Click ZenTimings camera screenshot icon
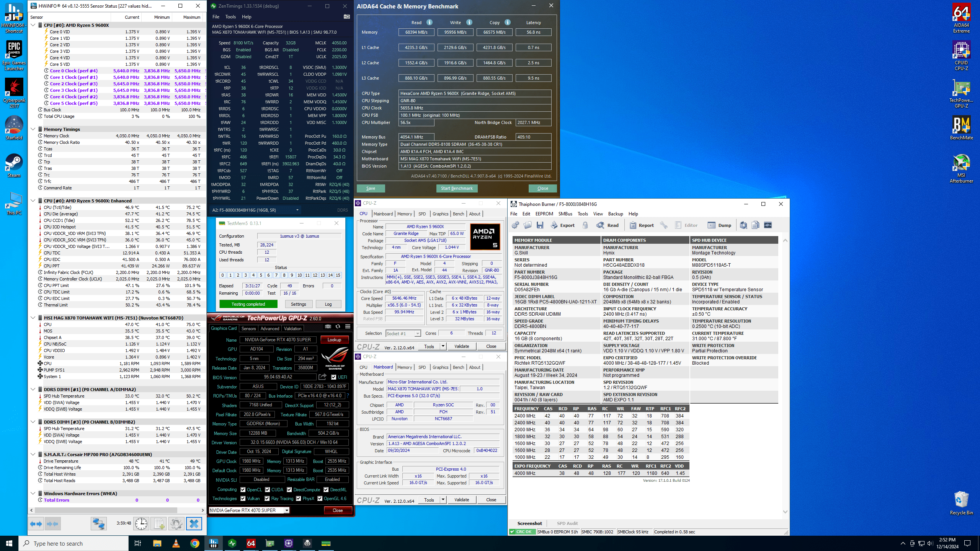 pos(346,17)
